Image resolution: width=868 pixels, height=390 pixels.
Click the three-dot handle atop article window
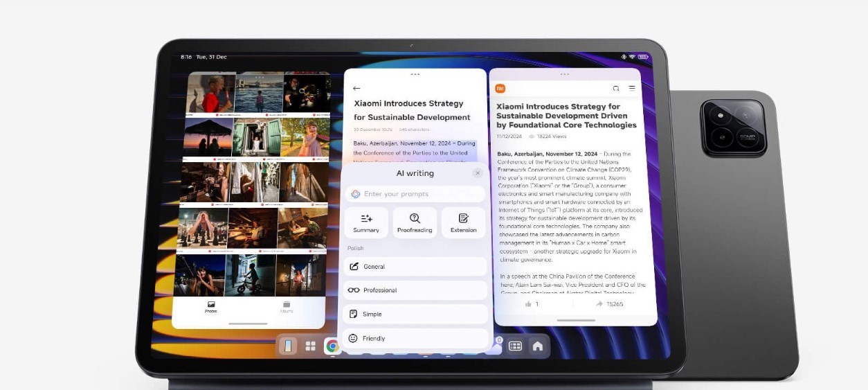pyautogui.click(x=565, y=73)
